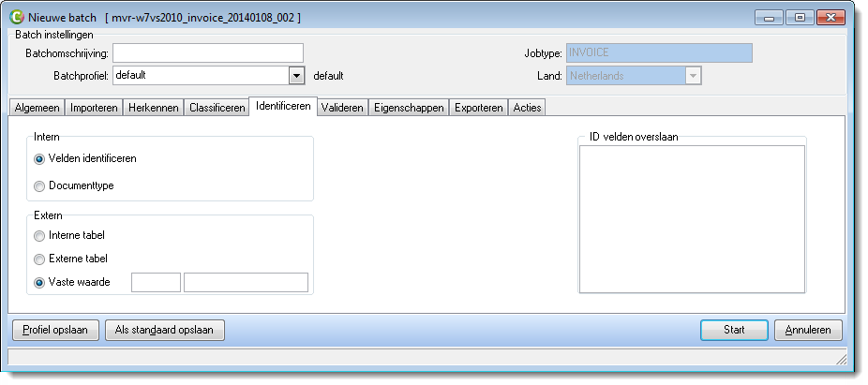Viewport: 868px width, 385px height.
Task: Select the Velden identificeren radio button
Action: [39, 158]
